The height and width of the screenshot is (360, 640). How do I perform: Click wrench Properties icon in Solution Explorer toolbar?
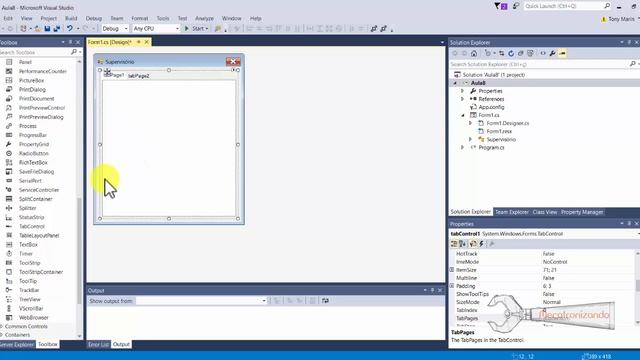coord(552,53)
